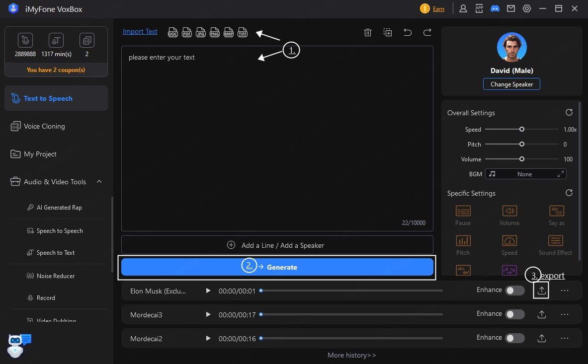Image resolution: width=588 pixels, height=364 pixels.
Task: Open the BGM None selector
Action: point(525,174)
